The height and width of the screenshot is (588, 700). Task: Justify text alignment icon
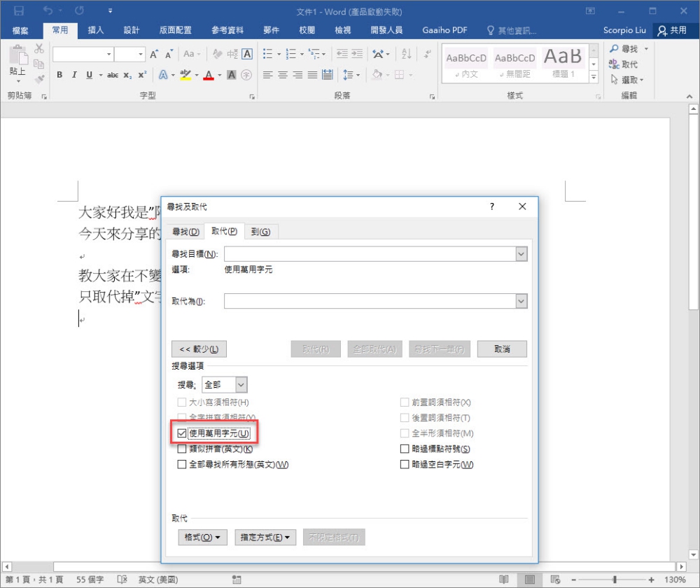(312, 75)
